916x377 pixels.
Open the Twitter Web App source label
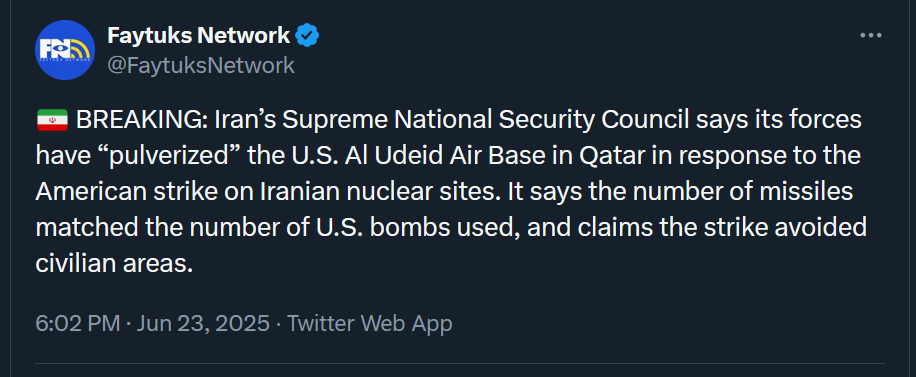click(370, 323)
